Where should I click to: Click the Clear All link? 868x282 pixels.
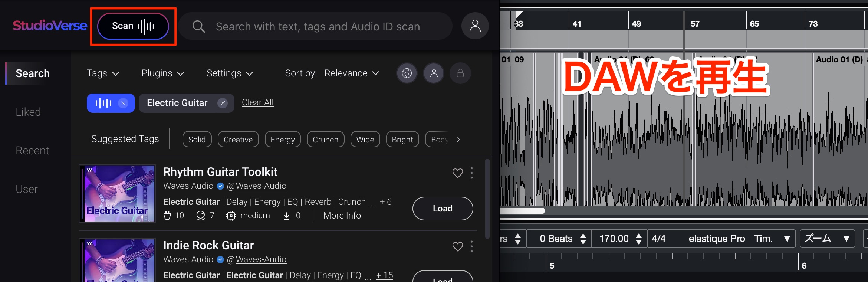(x=258, y=102)
